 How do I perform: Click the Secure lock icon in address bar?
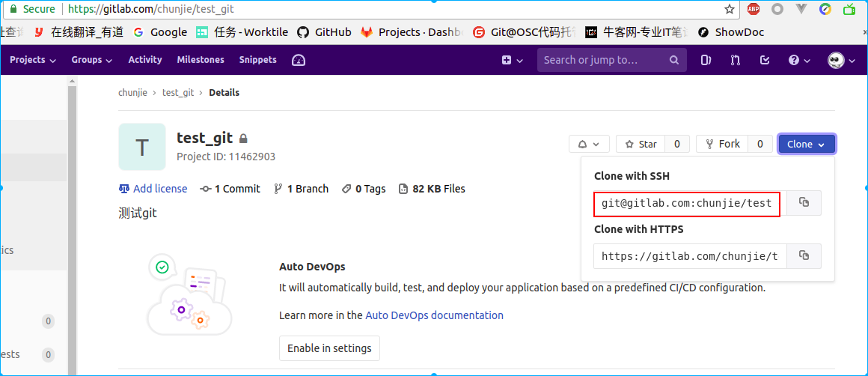point(13,9)
